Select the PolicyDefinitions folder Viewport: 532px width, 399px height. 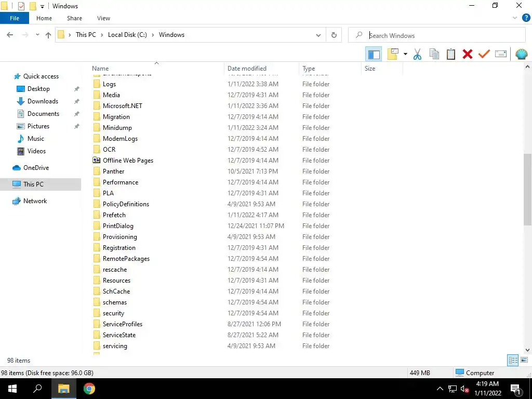coord(126,204)
